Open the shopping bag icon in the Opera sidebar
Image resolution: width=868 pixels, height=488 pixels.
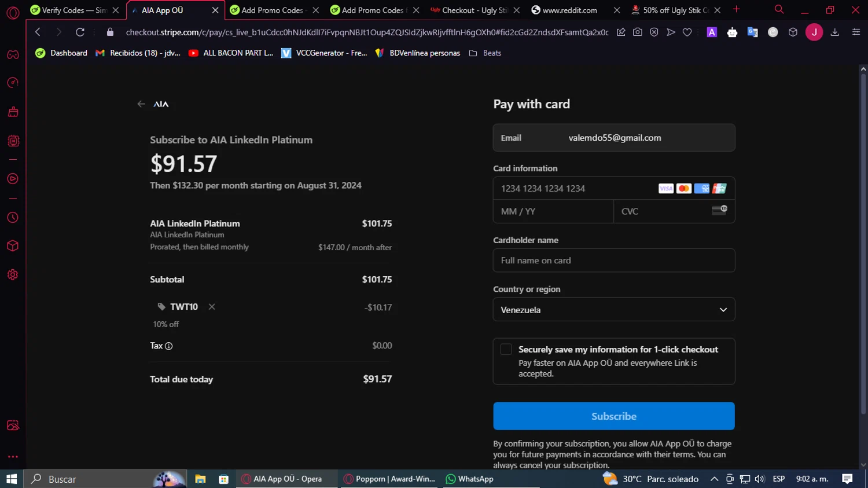[x=13, y=112]
